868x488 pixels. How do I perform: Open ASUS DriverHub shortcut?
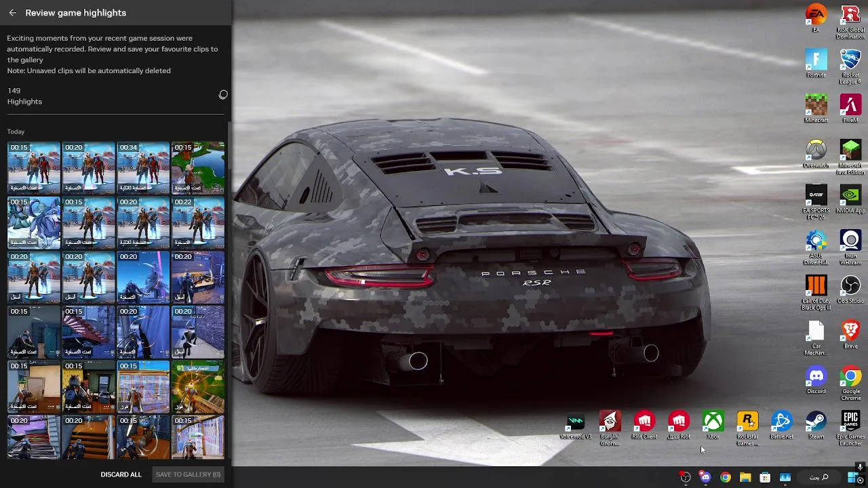[816, 247]
